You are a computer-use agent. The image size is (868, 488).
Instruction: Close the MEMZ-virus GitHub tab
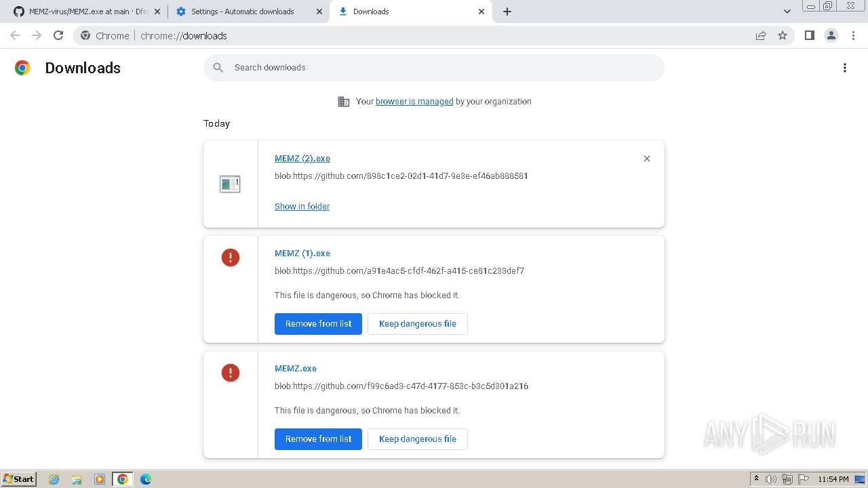coord(157,12)
